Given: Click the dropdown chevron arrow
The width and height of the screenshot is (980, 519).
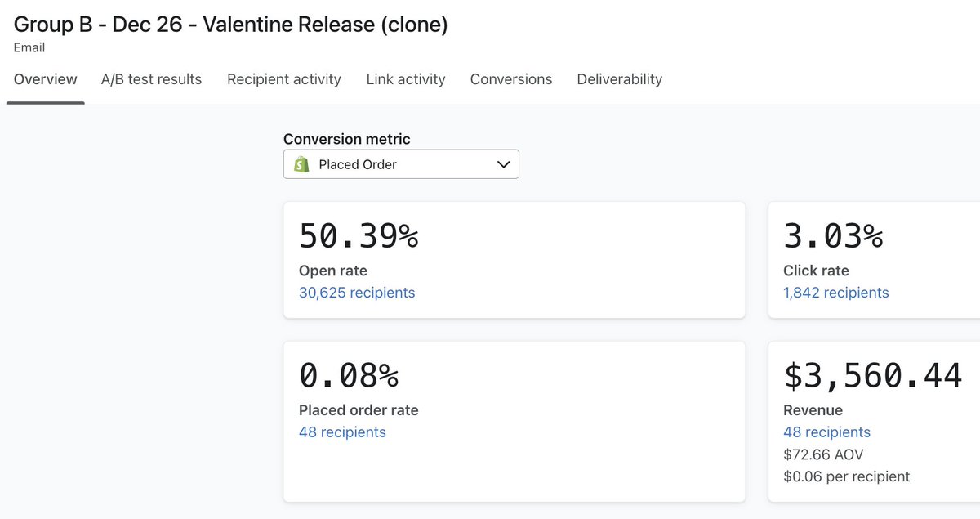Looking at the screenshot, I should click(503, 164).
